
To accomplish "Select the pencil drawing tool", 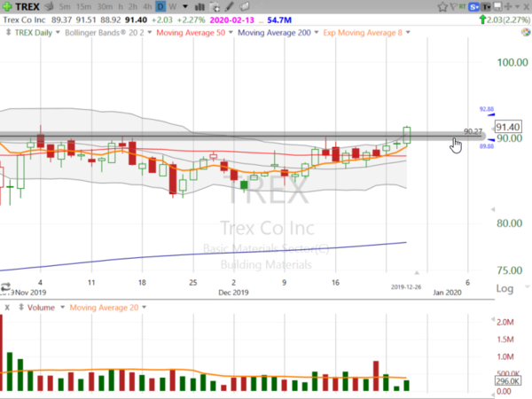I will coord(230,6).
